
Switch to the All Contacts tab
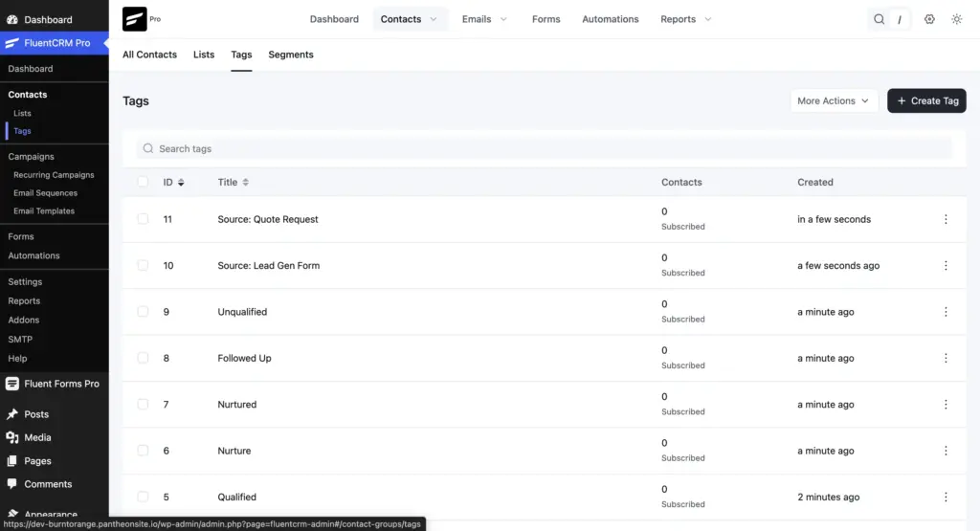[149, 55]
